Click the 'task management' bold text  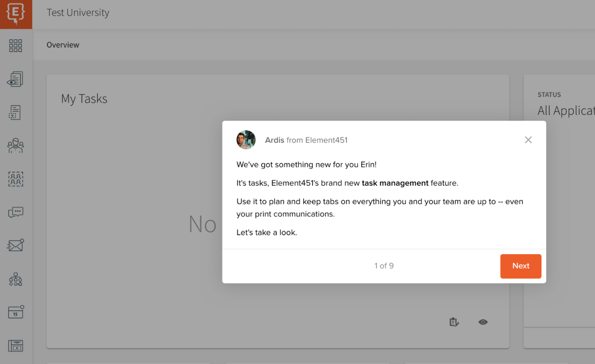click(x=395, y=183)
